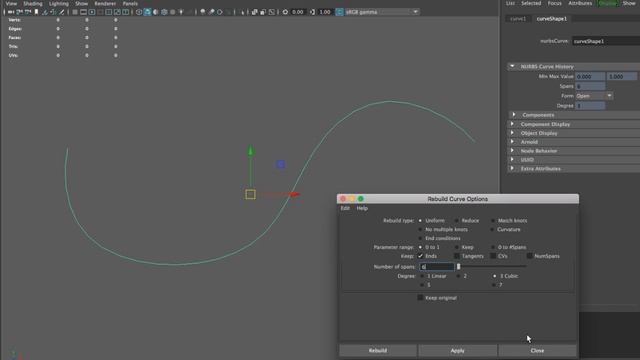Click the grease pencil icon in the panel toolbar
Screen dimensions: 640x360
point(61,12)
